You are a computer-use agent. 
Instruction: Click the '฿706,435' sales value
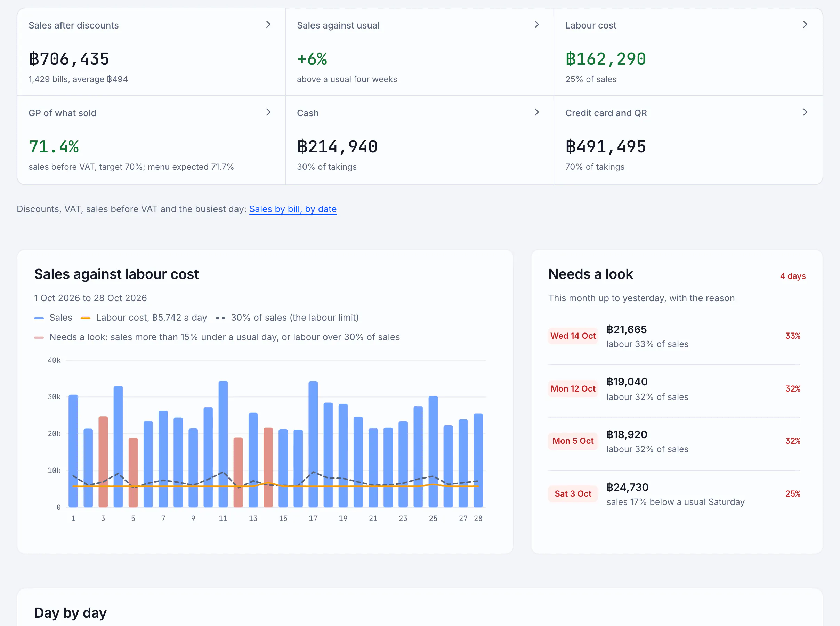click(69, 59)
